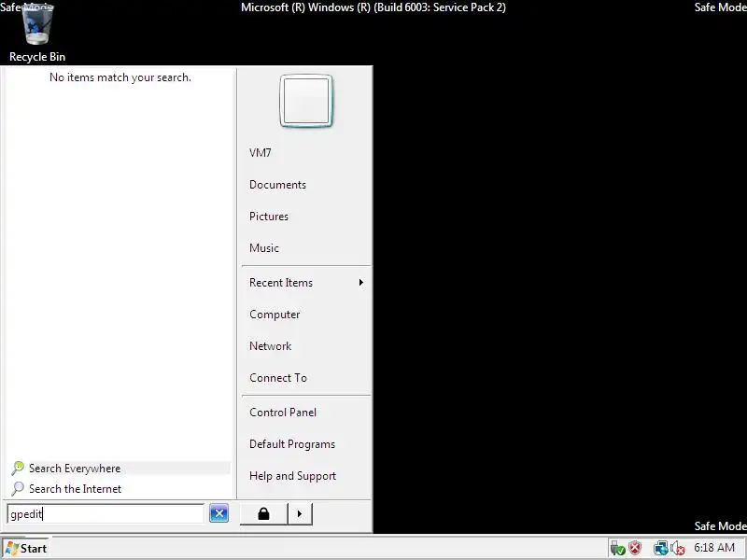Click the Safely Remove Hardware tray icon

click(617, 548)
